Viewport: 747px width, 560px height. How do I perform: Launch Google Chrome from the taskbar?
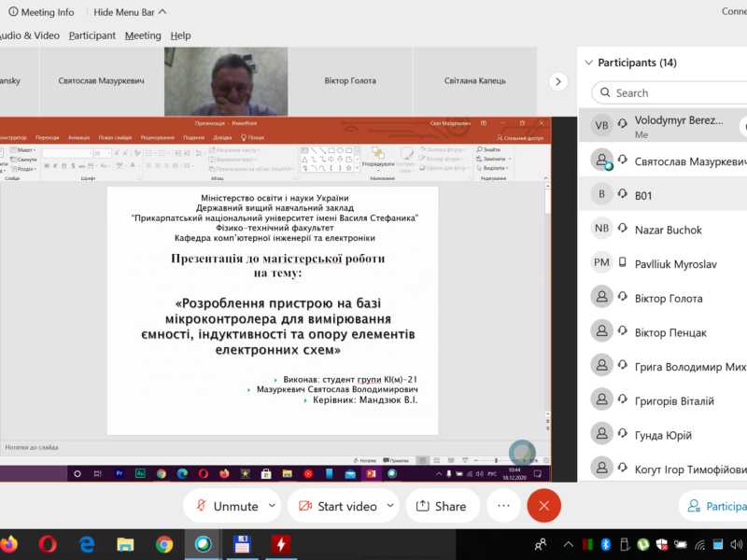coord(164,543)
